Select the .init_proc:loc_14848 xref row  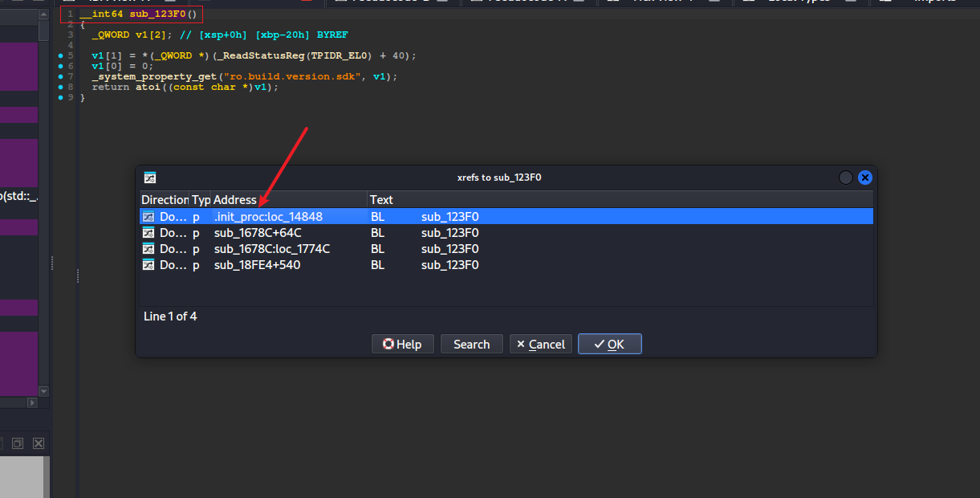tap(268, 217)
